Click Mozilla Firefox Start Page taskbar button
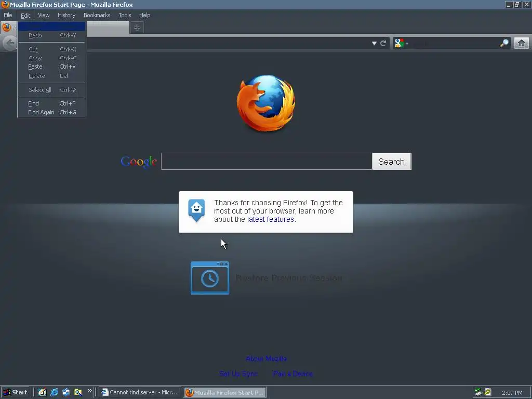 225,393
